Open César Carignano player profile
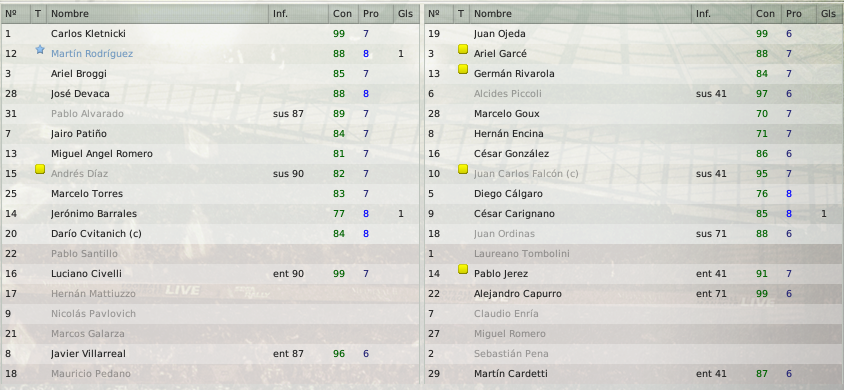The height and width of the screenshot is (390, 844). tap(514, 214)
